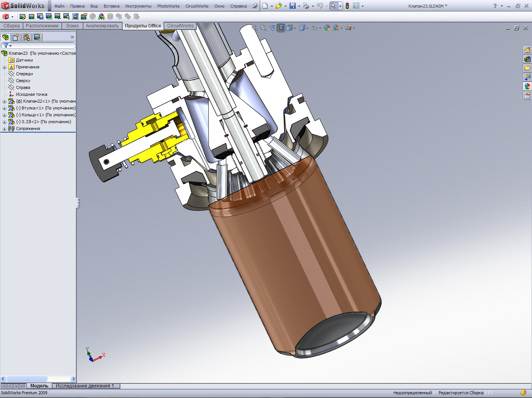Switch to the Анализировать tab
This screenshot has height=398, width=532.
click(x=102, y=26)
